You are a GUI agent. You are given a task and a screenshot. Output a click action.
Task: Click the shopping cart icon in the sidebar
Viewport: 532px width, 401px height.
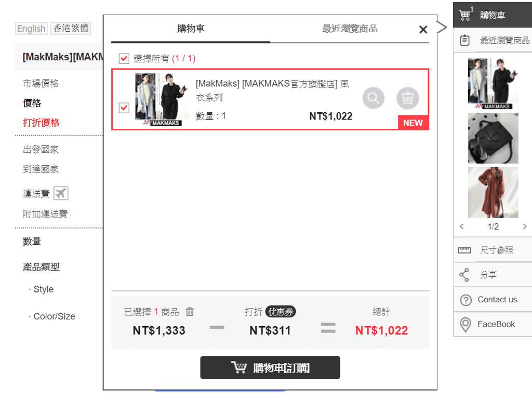[x=464, y=15]
